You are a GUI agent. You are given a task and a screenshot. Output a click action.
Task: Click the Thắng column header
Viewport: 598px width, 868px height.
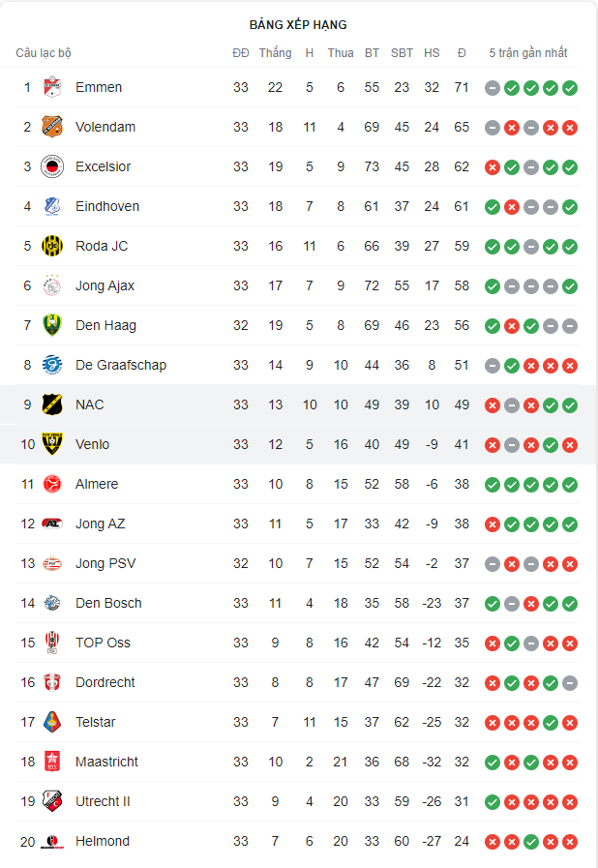tap(275, 53)
